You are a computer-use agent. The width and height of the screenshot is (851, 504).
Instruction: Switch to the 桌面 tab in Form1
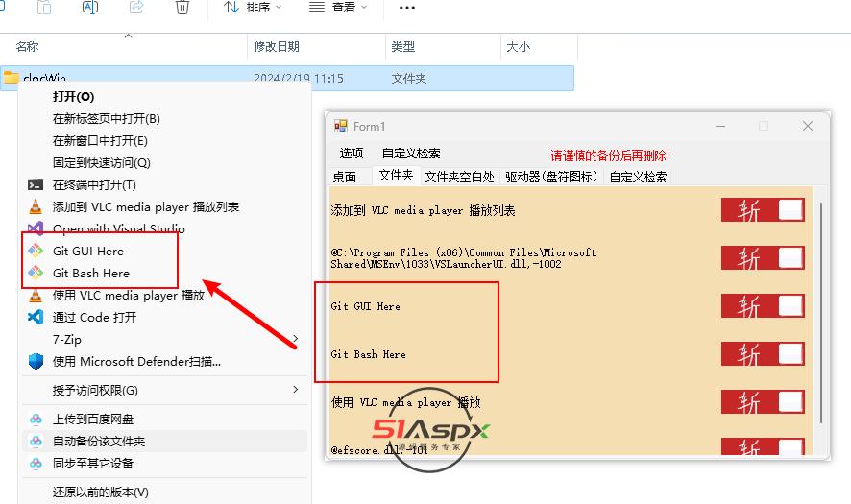(345, 177)
